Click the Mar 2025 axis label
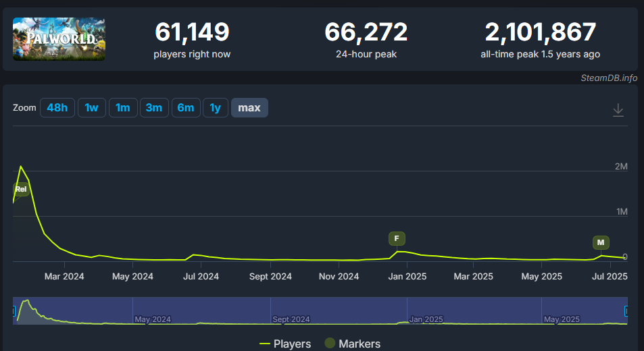Screen dimensions: 644x351 [x=473, y=276]
